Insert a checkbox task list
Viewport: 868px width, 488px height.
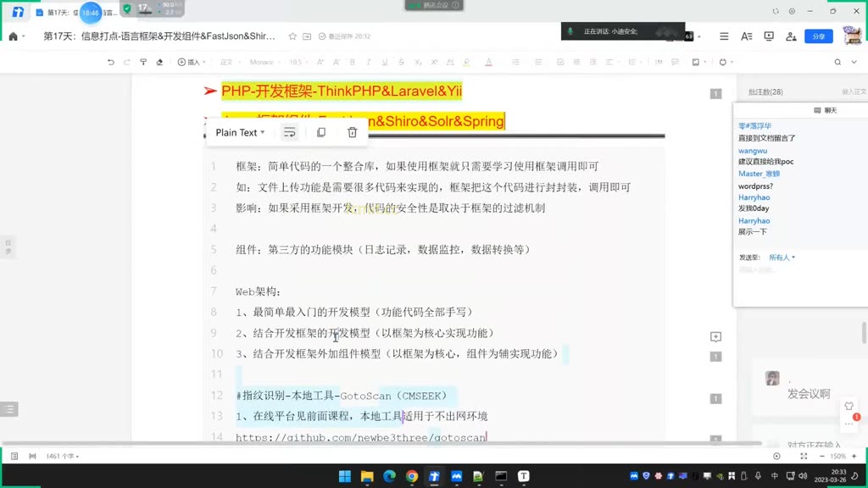pyautogui.click(x=560, y=62)
